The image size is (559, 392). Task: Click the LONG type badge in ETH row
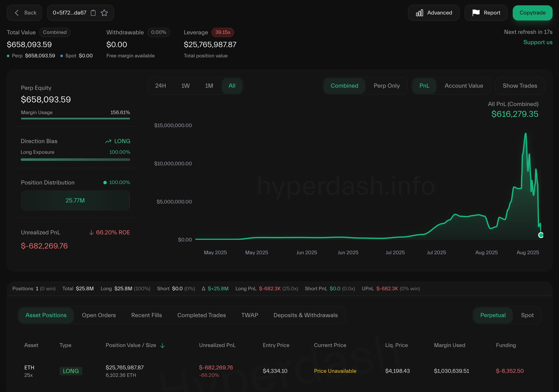click(71, 371)
